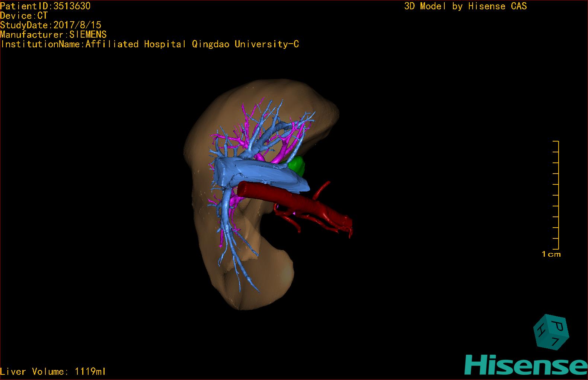Image resolution: width=588 pixels, height=380 pixels.
Task: Click the Hisense logo
Action: point(525,364)
